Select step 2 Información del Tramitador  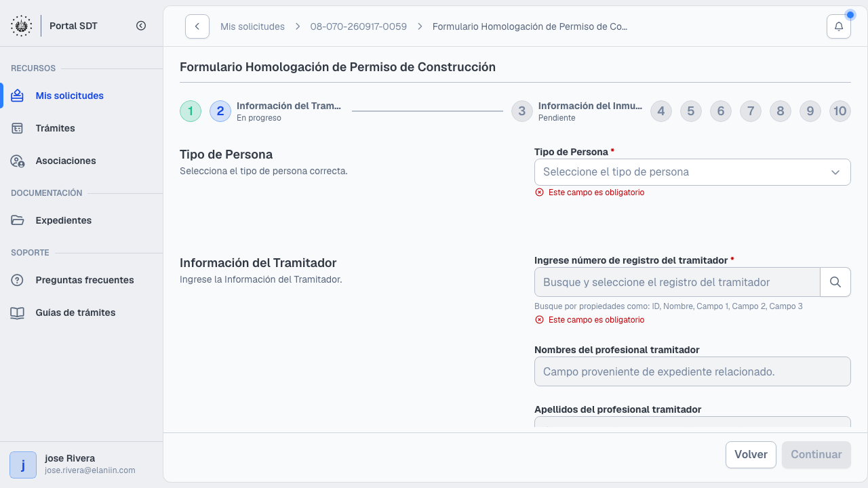[x=220, y=111]
